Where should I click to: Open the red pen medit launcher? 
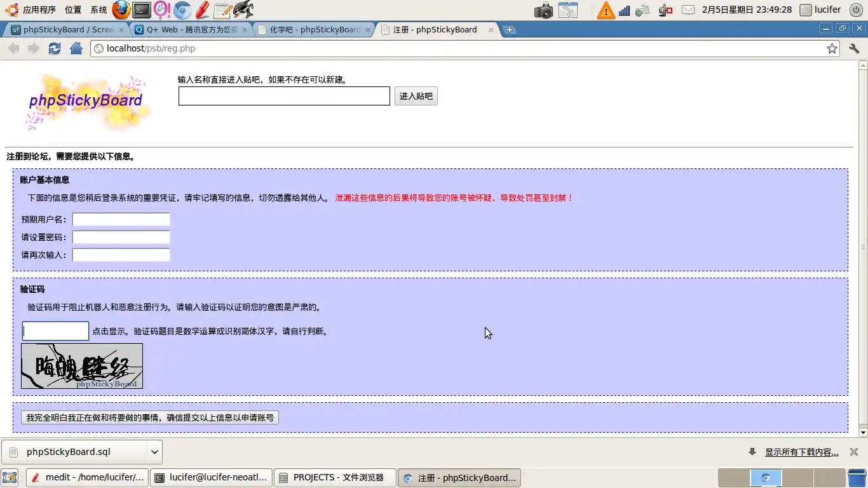pos(202,10)
